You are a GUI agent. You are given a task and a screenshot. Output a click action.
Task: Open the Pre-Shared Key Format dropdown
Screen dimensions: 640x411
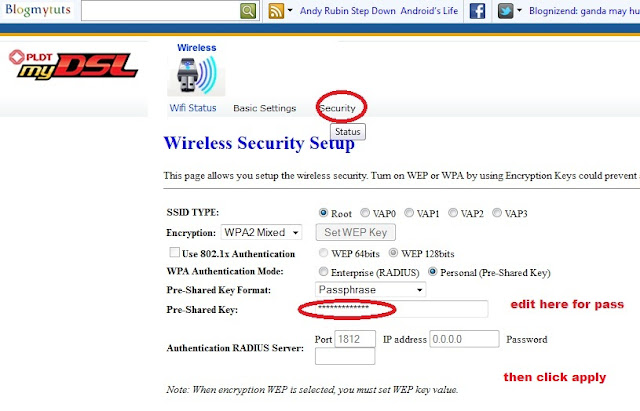(371, 290)
